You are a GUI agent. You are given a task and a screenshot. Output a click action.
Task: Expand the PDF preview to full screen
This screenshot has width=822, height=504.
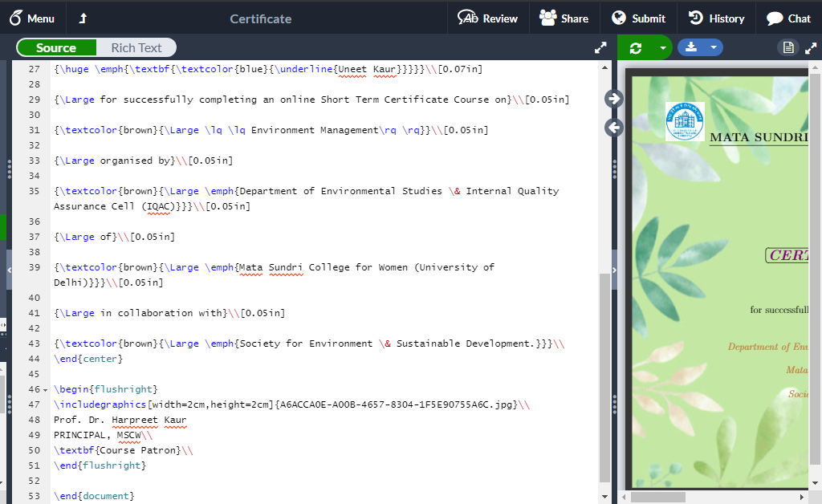pyautogui.click(x=811, y=48)
